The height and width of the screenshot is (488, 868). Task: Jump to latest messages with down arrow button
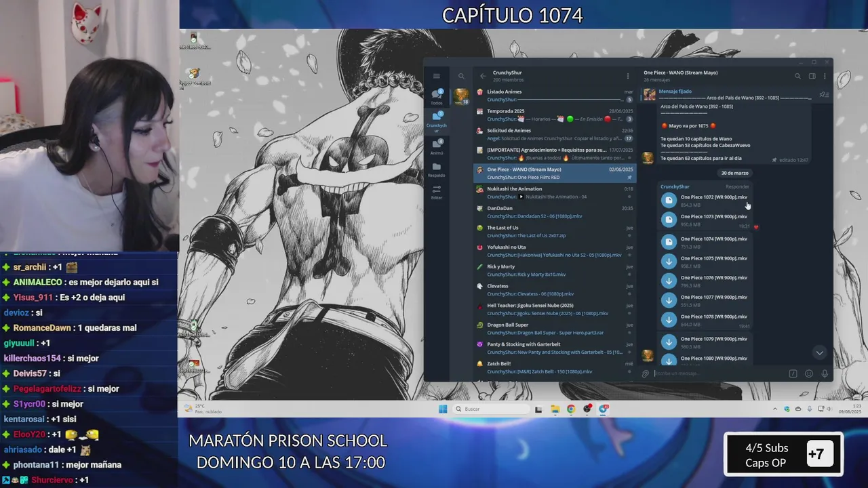coord(819,352)
